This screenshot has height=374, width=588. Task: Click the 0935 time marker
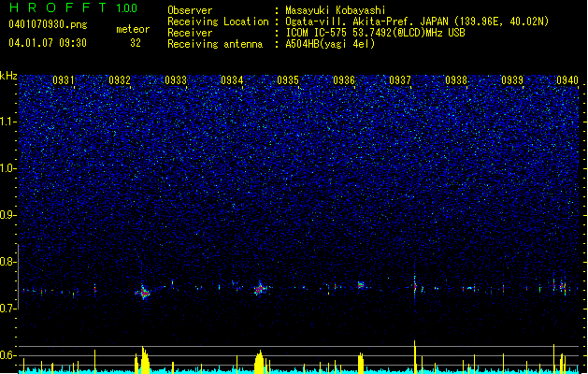[288, 80]
